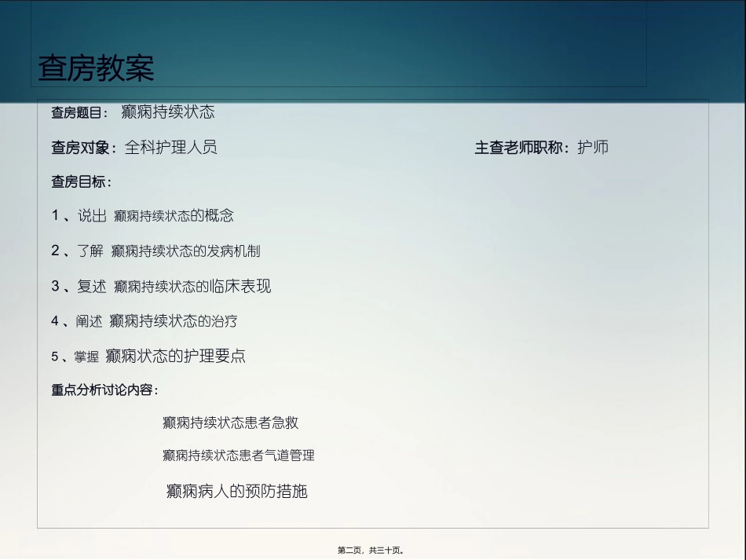Click the slide title 查房教案

[96, 68]
